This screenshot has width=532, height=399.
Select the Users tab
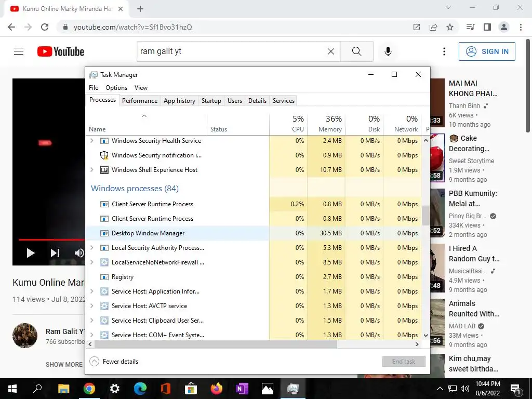tap(234, 101)
